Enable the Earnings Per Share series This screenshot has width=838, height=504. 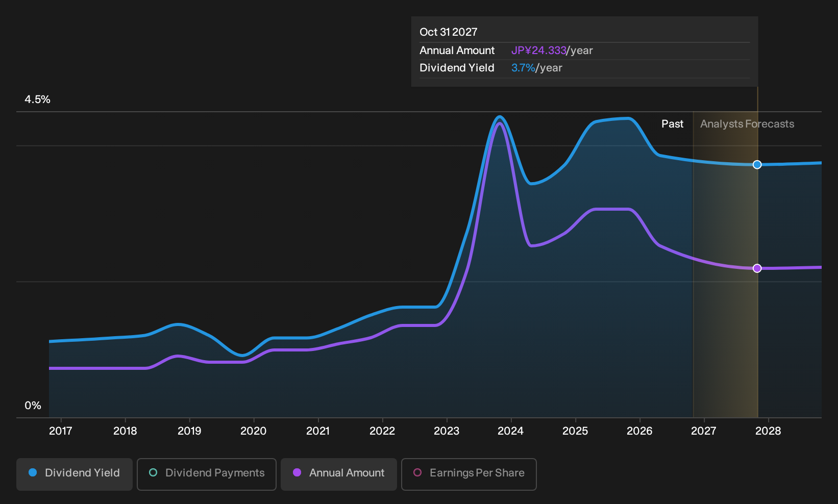coord(469,474)
